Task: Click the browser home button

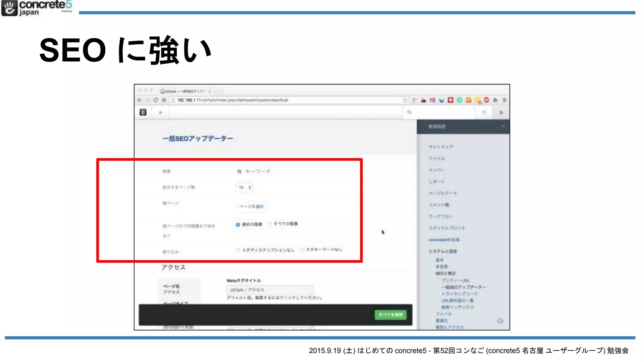Action: point(164,100)
